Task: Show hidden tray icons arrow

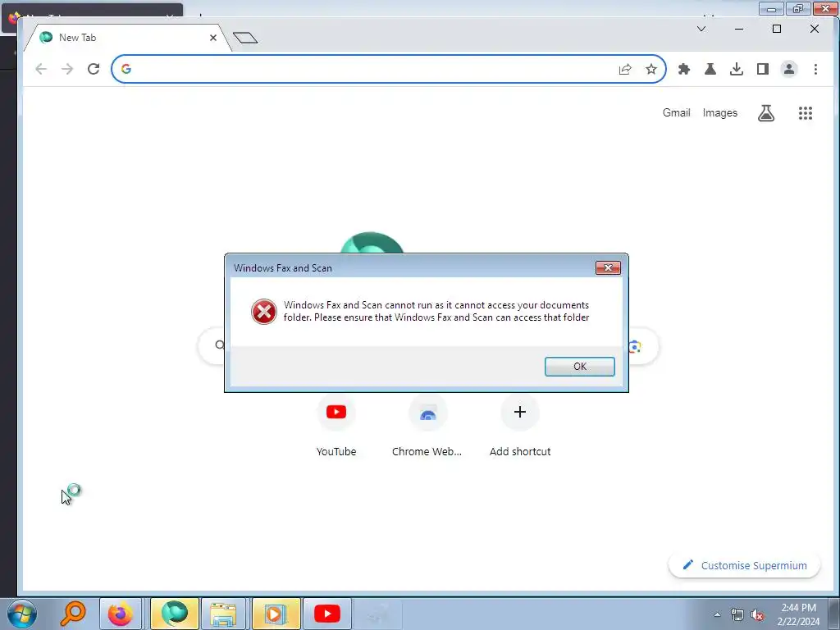Action: click(717, 614)
